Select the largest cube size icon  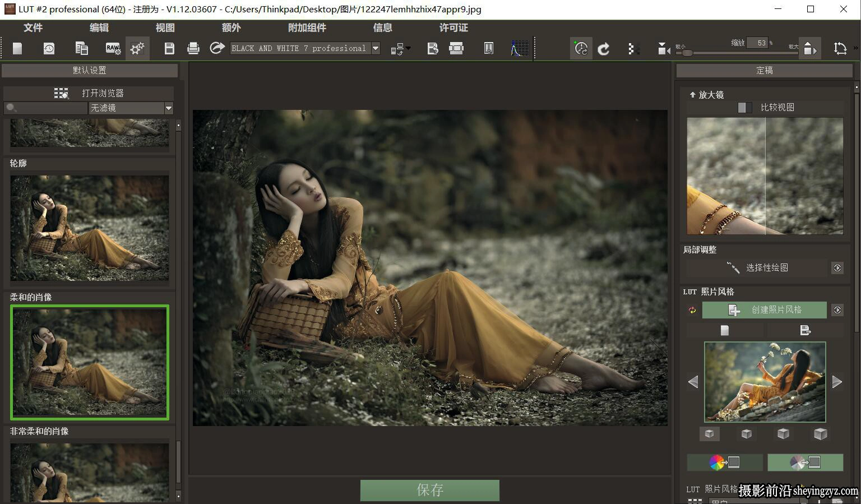tap(820, 433)
